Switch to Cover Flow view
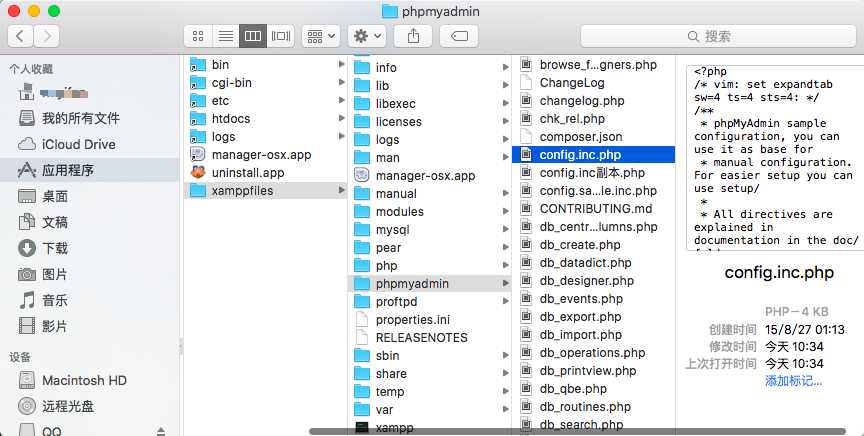The image size is (864, 436). coord(280,36)
